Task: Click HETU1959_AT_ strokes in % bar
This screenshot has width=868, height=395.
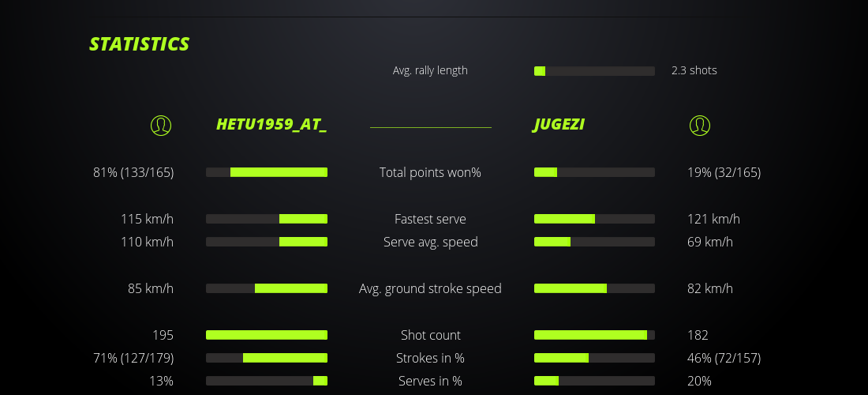Action: pyautogui.click(x=267, y=358)
